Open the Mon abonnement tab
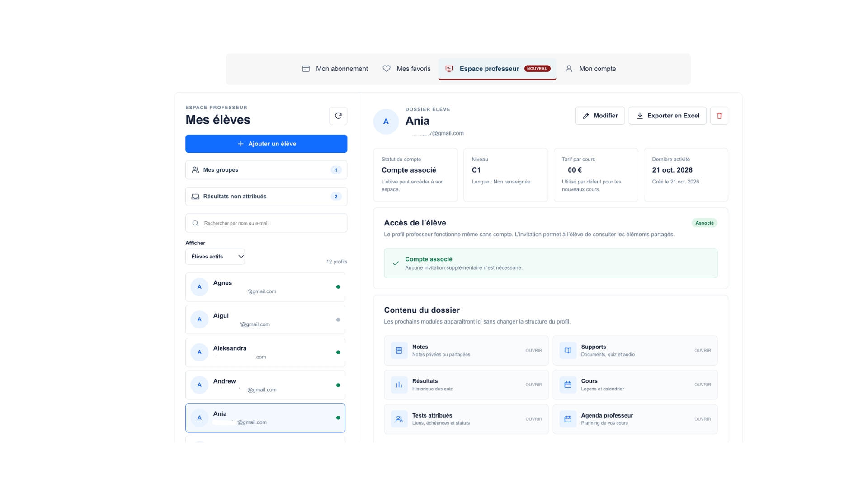 point(335,69)
